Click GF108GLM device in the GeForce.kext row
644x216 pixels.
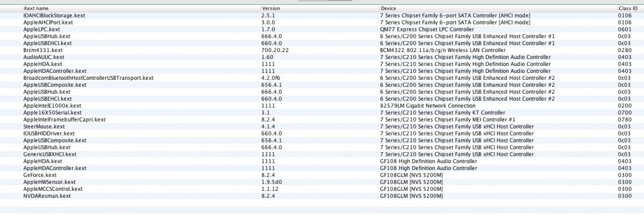pos(412,175)
